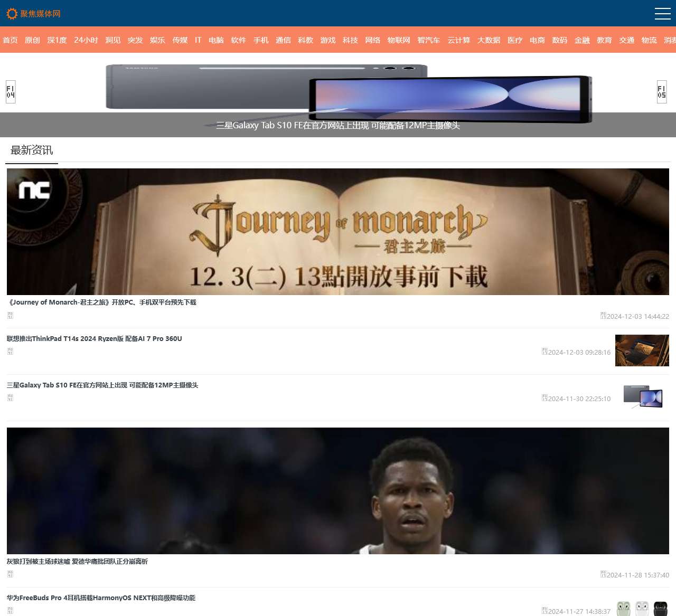Click timestamp 2024-12-03 14:44:22
Viewport: 676px width, 616px height.
tap(638, 317)
